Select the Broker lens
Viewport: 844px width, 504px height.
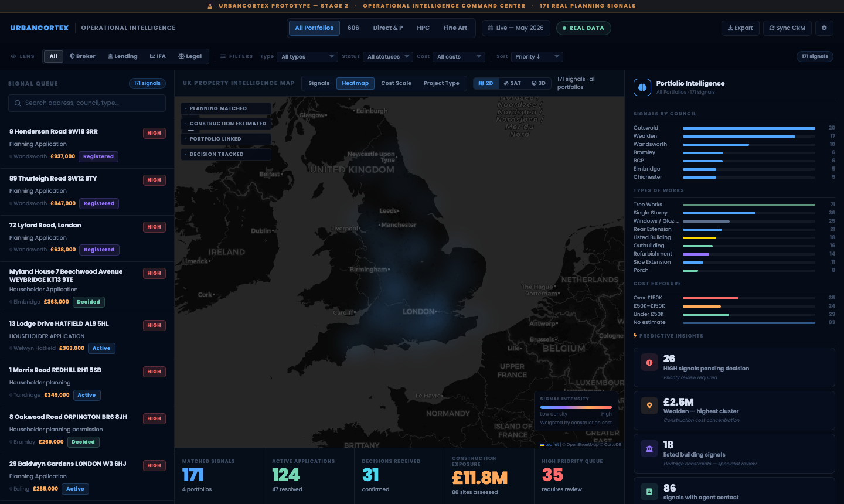83,56
